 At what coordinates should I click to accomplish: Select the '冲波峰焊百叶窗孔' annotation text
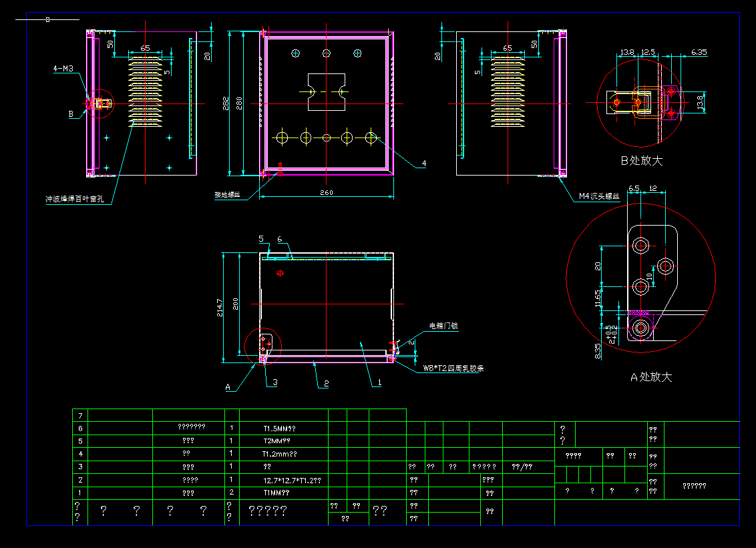[75, 199]
